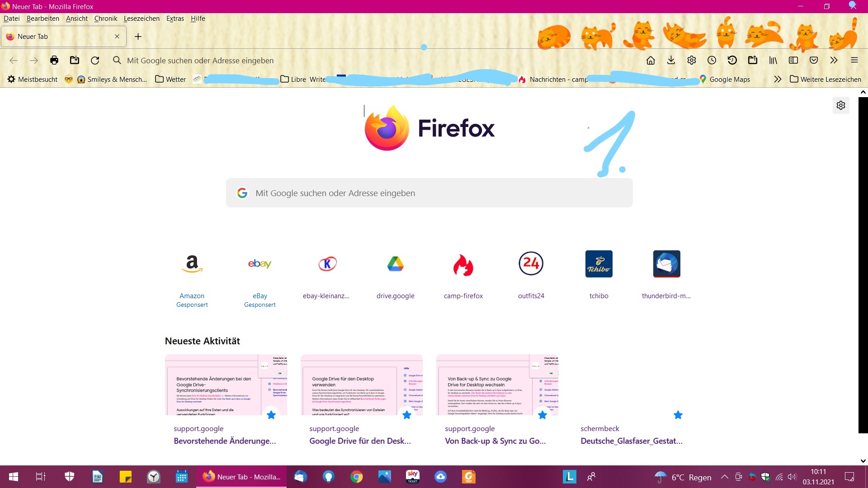The height and width of the screenshot is (488, 868).
Task: Open the Extras menu
Action: 175,19
